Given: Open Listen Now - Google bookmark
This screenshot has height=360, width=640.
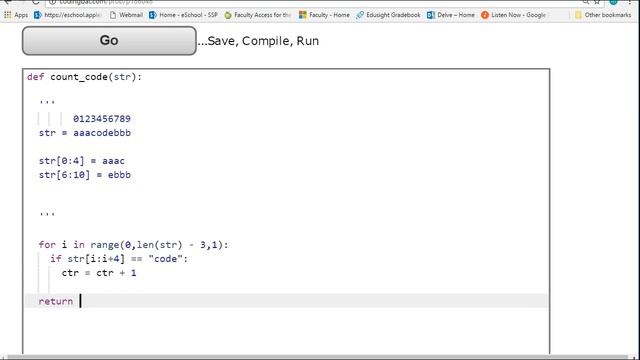Looking at the screenshot, I should point(513,15).
